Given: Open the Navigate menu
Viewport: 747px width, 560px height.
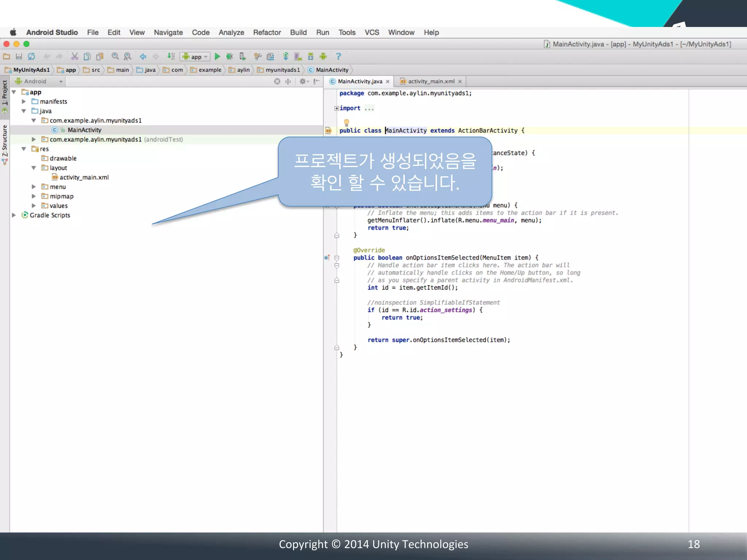Looking at the screenshot, I should 168,32.
